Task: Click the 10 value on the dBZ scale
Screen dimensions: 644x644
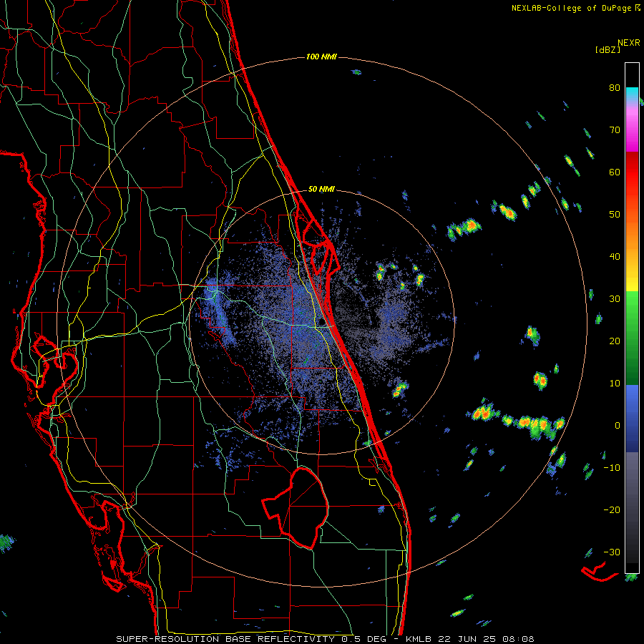Action: 615,384
